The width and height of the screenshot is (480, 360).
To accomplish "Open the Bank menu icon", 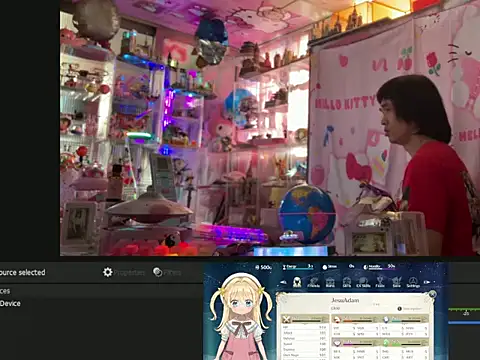I will pyautogui.click(x=330, y=282).
